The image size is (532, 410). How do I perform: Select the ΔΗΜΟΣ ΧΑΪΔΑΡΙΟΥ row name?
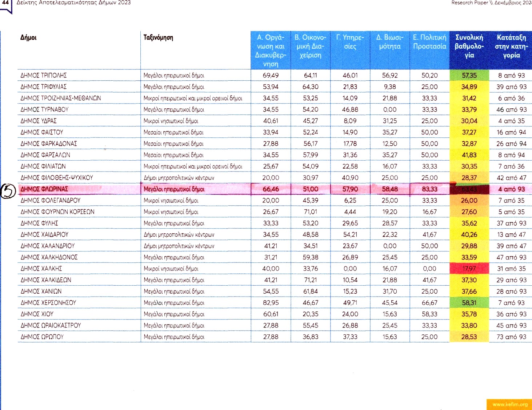[x=44, y=234]
